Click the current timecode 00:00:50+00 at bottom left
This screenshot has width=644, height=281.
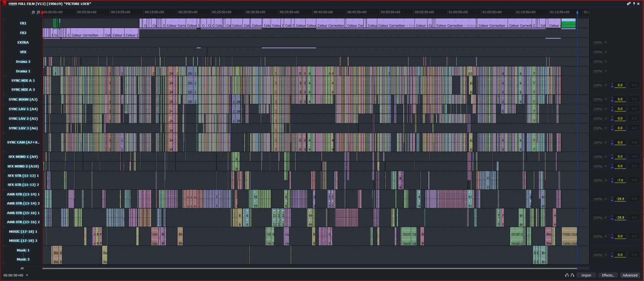pos(13,275)
